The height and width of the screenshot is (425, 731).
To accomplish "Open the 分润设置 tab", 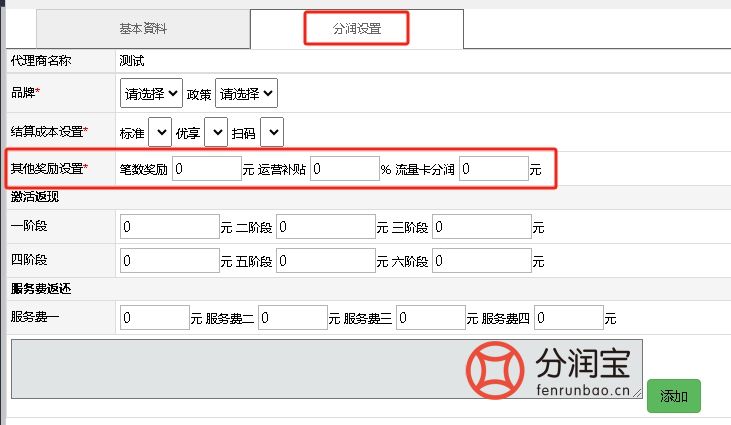I will click(x=356, y=29).
